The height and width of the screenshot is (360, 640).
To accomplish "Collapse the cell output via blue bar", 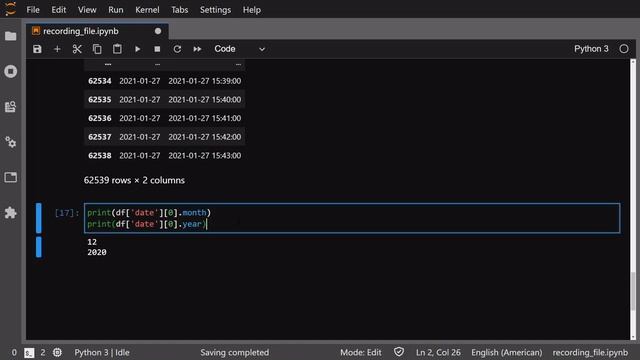I will click(x=39, y=247).
